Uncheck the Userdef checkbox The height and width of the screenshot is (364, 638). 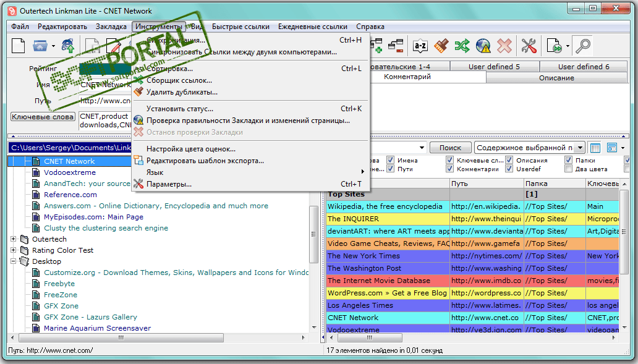point(509,168)
